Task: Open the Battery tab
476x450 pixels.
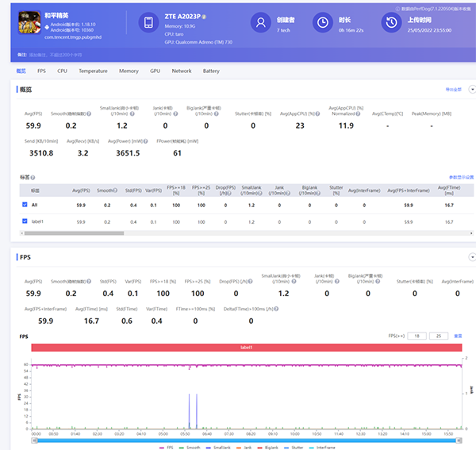Action: pos(211,71)
